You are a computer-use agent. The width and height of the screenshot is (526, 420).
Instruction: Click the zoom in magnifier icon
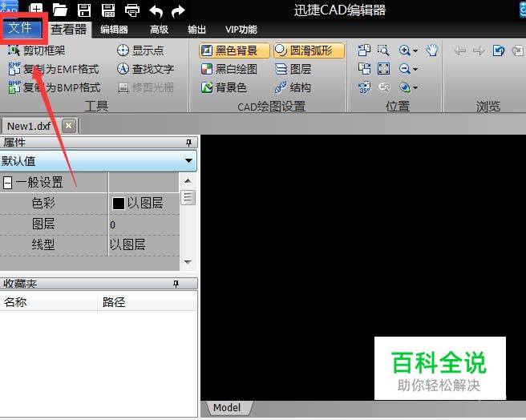tap(405, 50)
